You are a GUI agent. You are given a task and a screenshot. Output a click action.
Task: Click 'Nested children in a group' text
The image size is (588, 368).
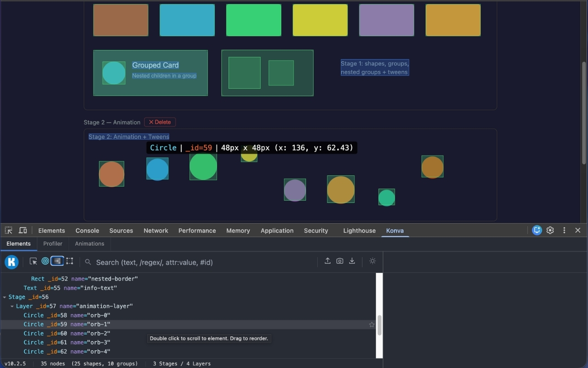164,75
